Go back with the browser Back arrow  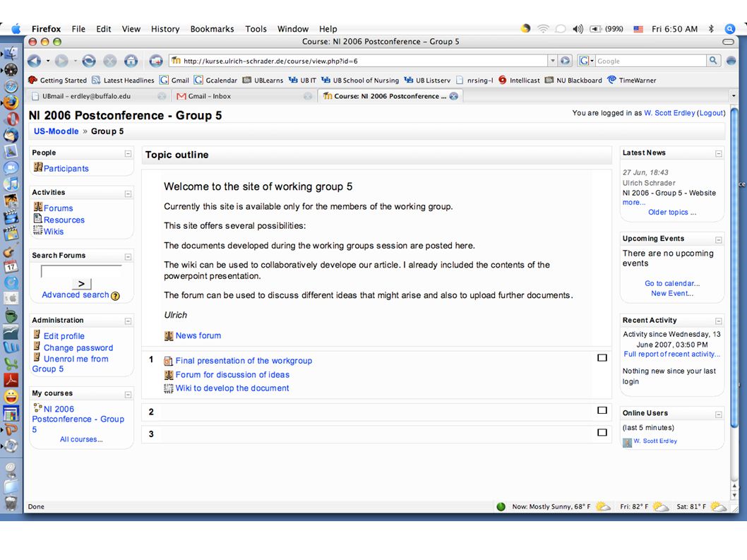34,61
